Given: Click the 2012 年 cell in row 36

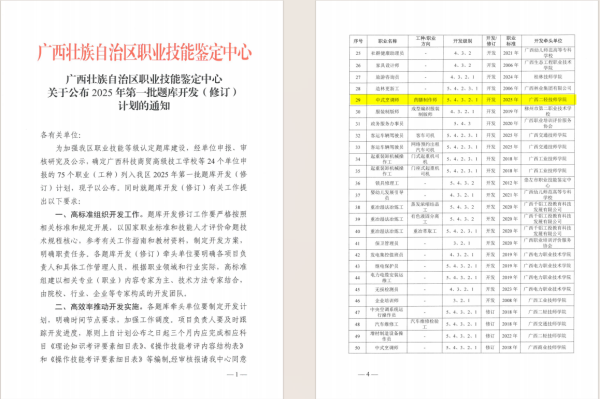Looking at the screenshot, I should [511, 183].
